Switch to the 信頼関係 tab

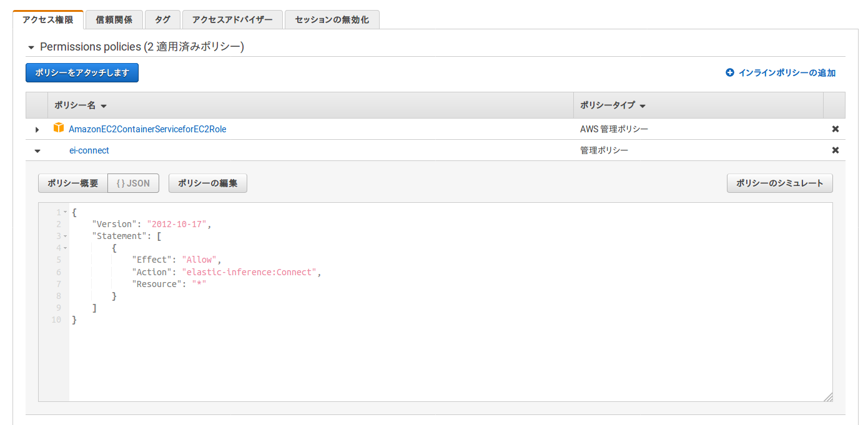coord(114,19)
